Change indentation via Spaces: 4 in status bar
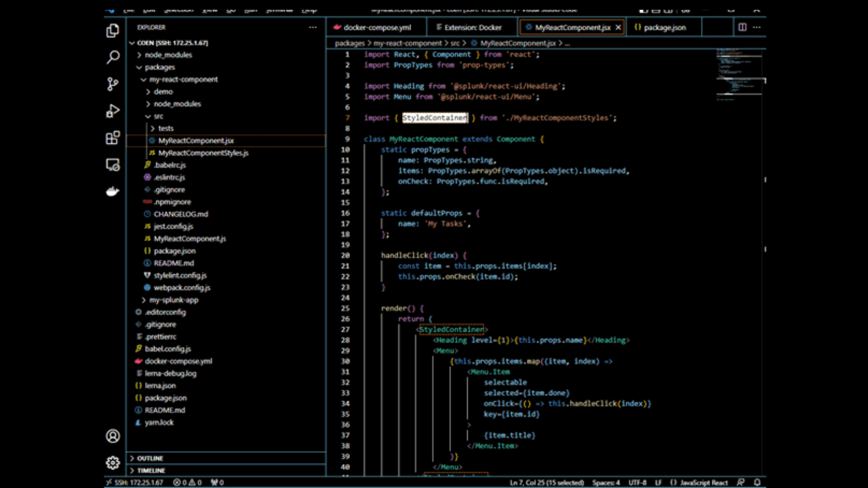The height and width of the screenshot is (488, 868). 606,482
